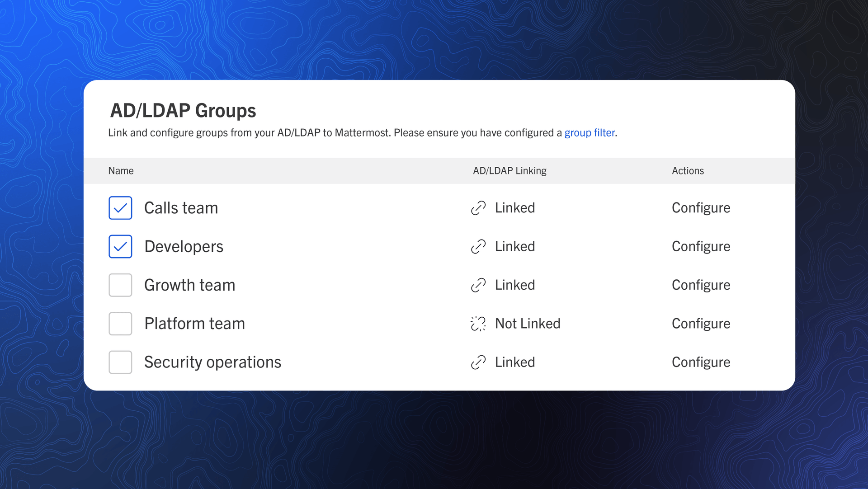The image size is (868, 489).
Task: Open the group filter link
Action: coord(590,133)
